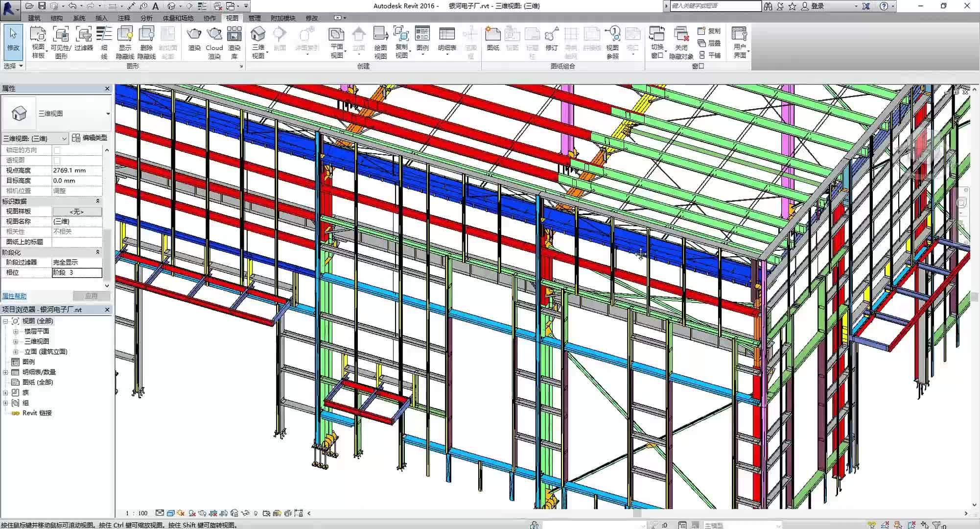This screenshot has height=529, width=980.
Task: Click the 1 : 100 view scale
Action: click(x=137, y=513)
